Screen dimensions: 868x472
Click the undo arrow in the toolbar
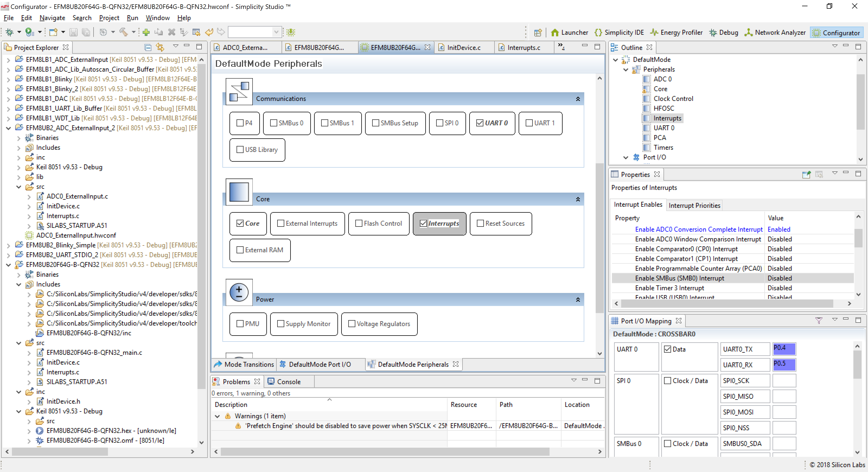coord(209,32)
